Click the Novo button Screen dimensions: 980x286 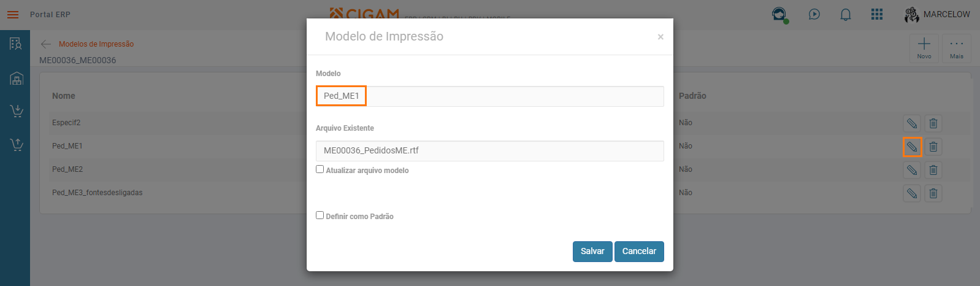click(924, 48)
